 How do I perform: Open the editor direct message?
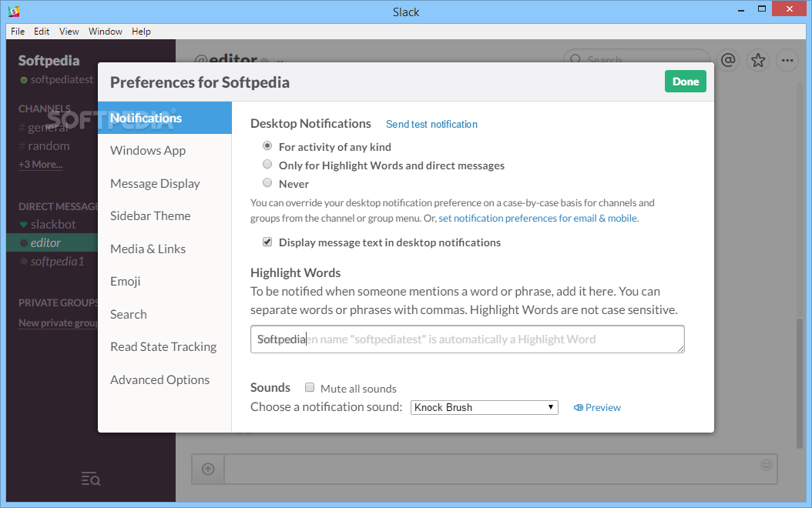(52, 242)
